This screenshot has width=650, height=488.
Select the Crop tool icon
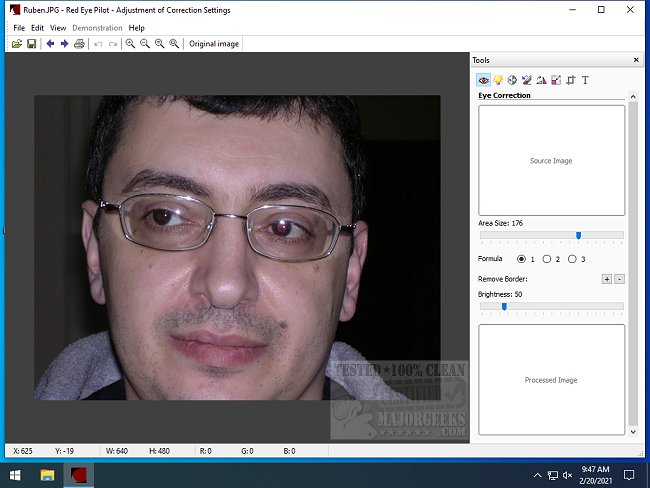(x=570, y=80)
